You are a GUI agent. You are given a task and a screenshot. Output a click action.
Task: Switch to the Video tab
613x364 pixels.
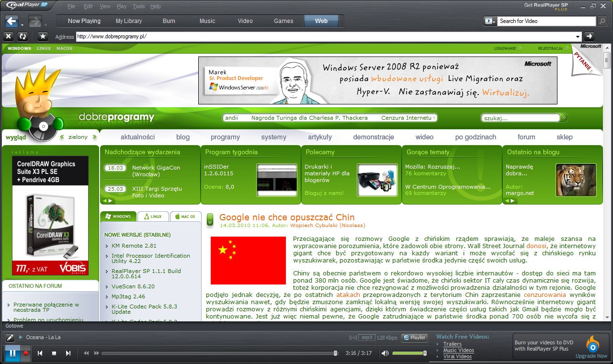click(x=245, y=21)
